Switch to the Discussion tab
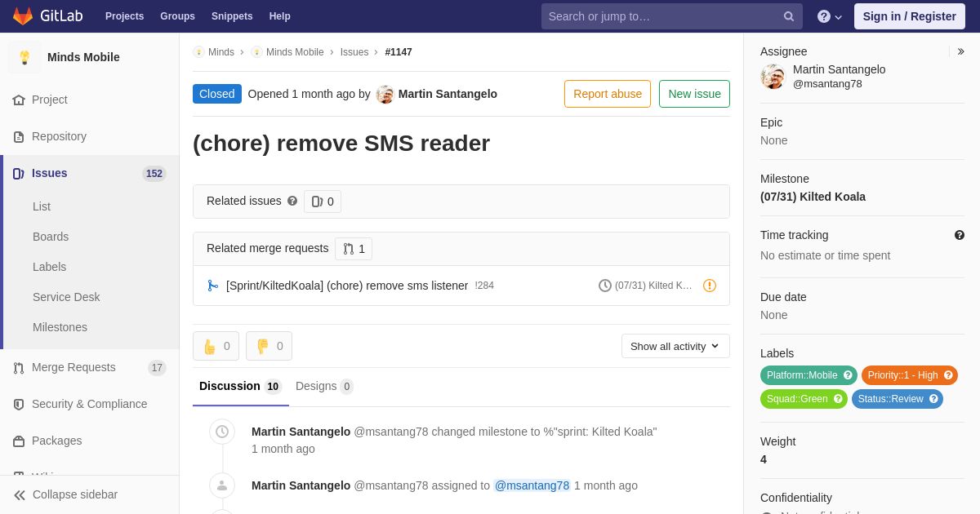 point(240,386)
